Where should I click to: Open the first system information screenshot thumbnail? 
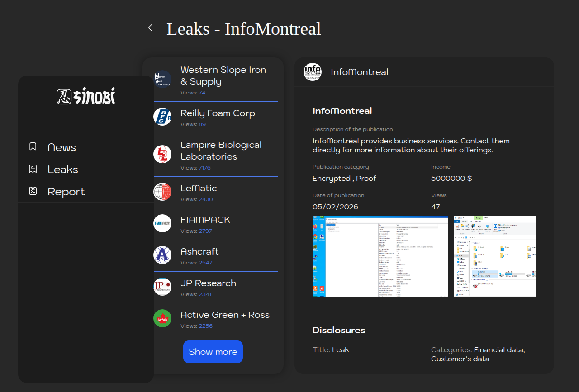(380, 256)
